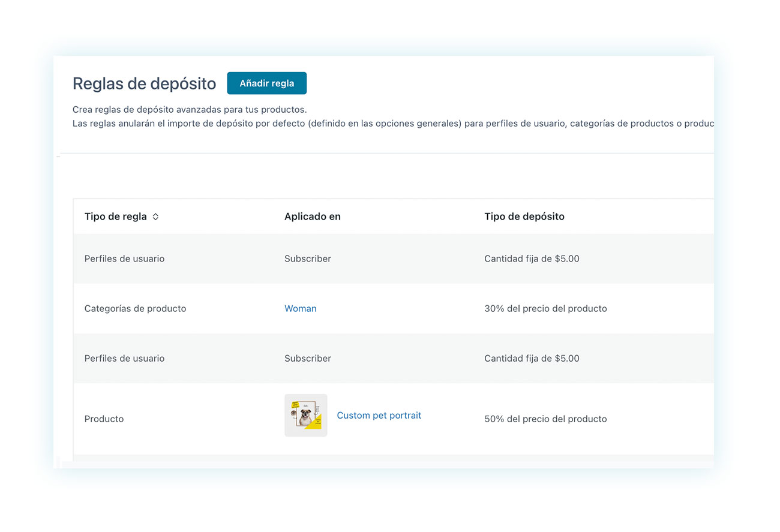The width and height of the screenshot is (780, 532).
Task: Sort by Tipo de regla arrows icon
Action: click(155, 217)
